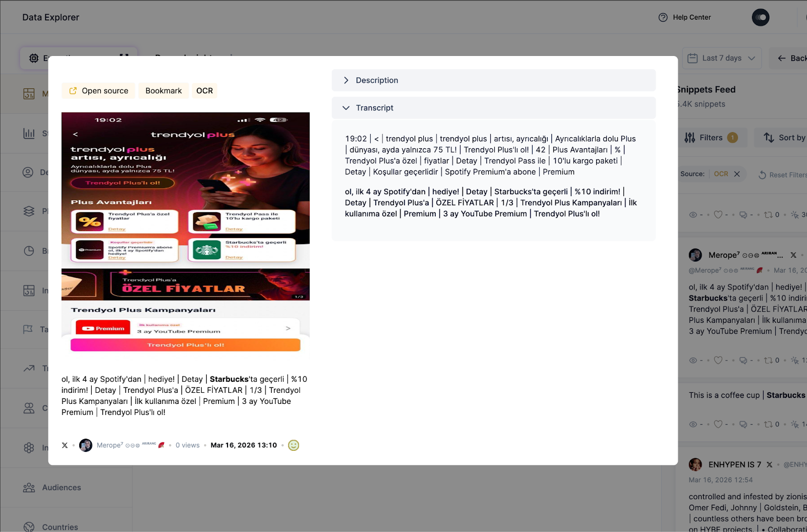Click the chip icon on the top tab
Viewport: 807px width, 532px height.
[x=34, y=58]
